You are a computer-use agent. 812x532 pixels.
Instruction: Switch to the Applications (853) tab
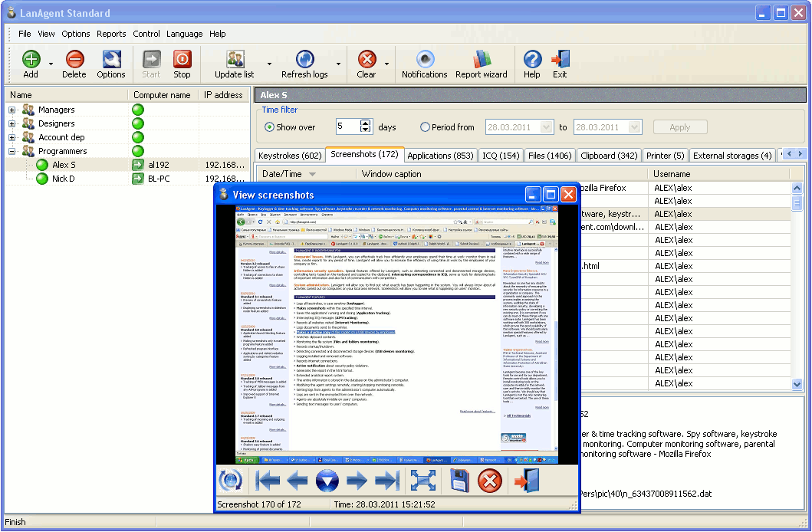click(x=440, y=156)
